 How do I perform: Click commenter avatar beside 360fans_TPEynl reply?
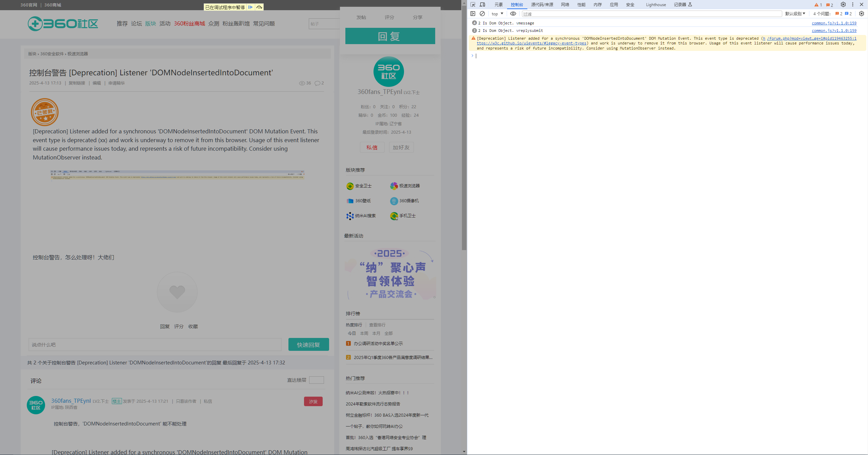(36, 405)
